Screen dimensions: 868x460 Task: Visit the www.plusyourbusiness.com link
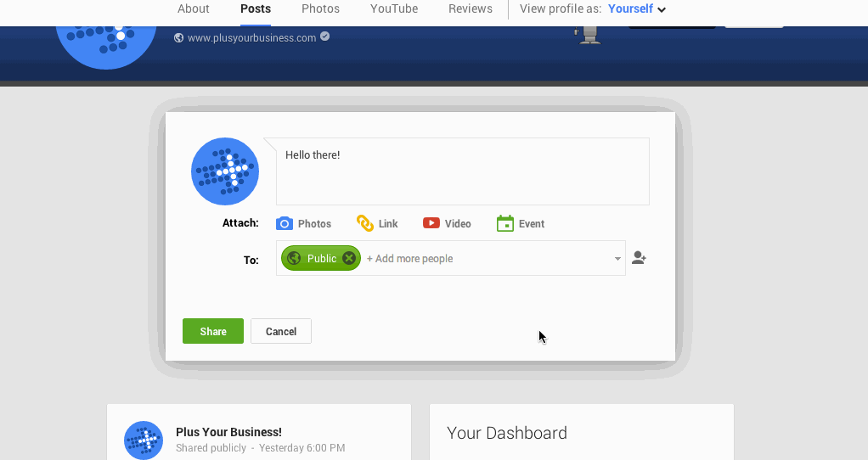[252, 37]
